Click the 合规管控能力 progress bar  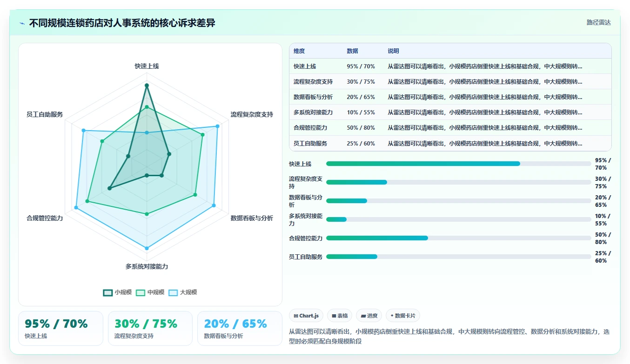point(458,238)
